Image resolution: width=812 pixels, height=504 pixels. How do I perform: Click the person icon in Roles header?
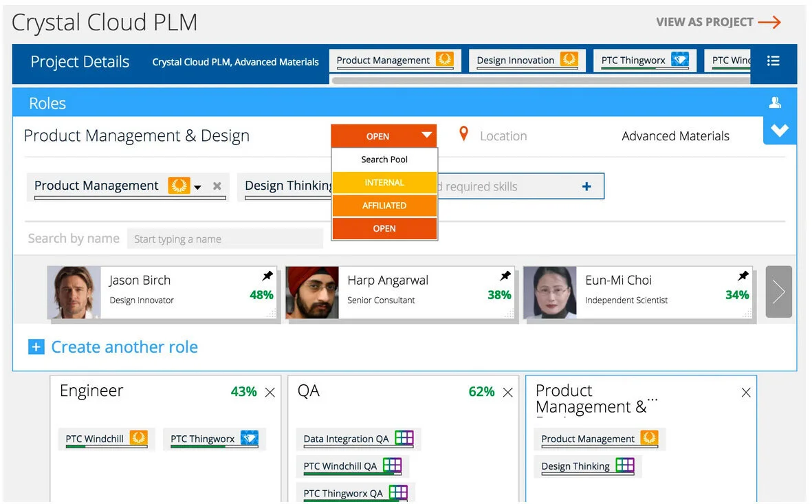pyautogui.click(x=775, y=102)
